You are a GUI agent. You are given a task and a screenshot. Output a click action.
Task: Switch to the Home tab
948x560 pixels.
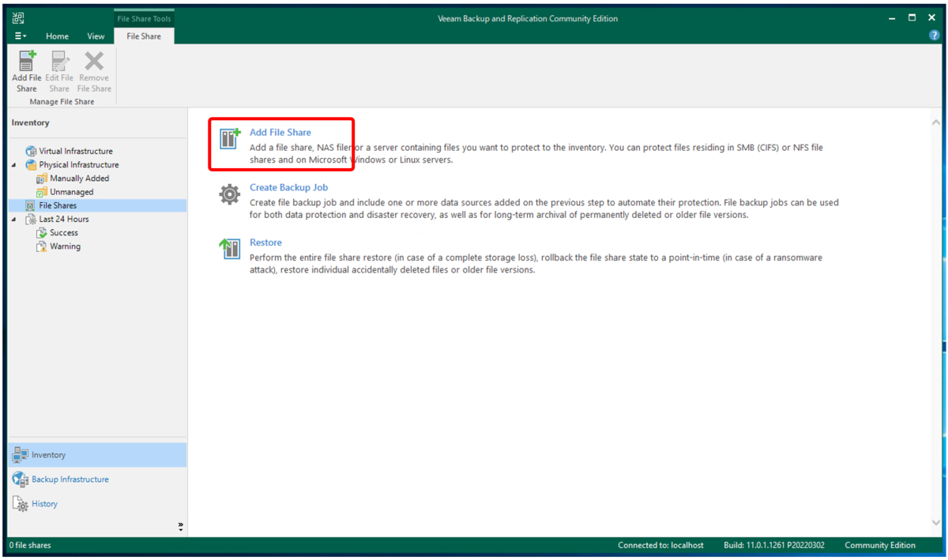[57, 36]
